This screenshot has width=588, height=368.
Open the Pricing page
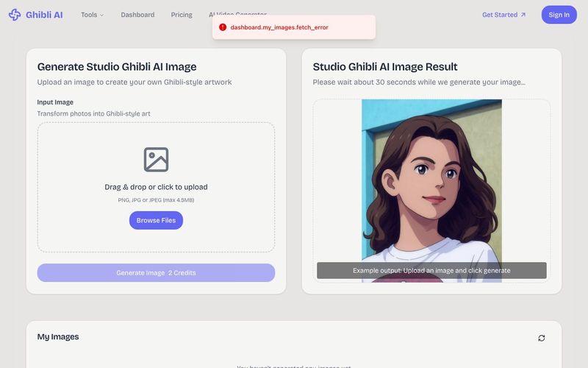point(182,15)
